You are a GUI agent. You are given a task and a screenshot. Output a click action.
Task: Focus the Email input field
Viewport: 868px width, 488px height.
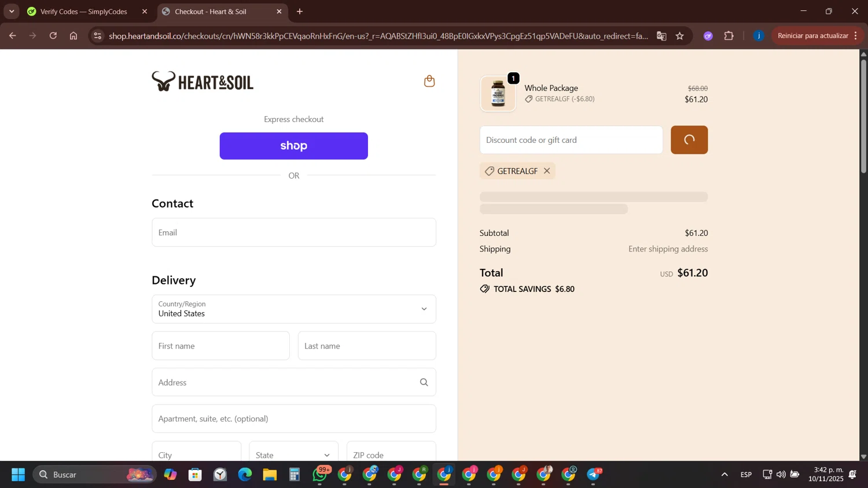(x=294, y=232)
